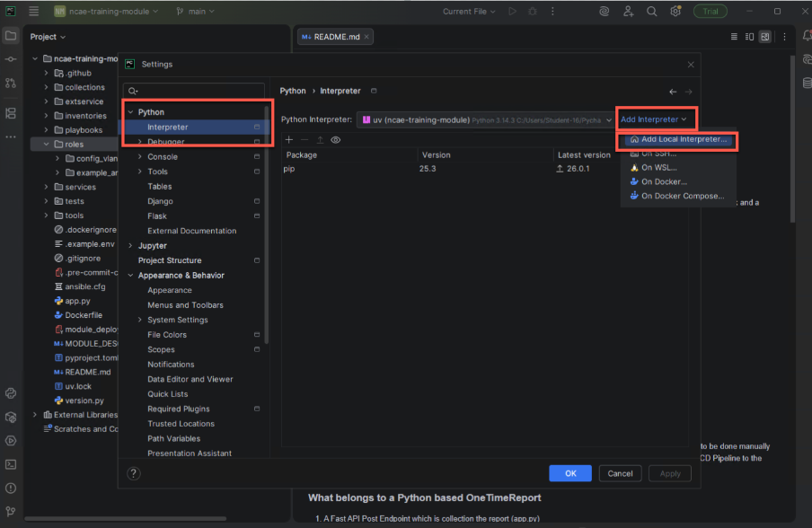Collapse Appearance & Behavior group

[130, 276]
